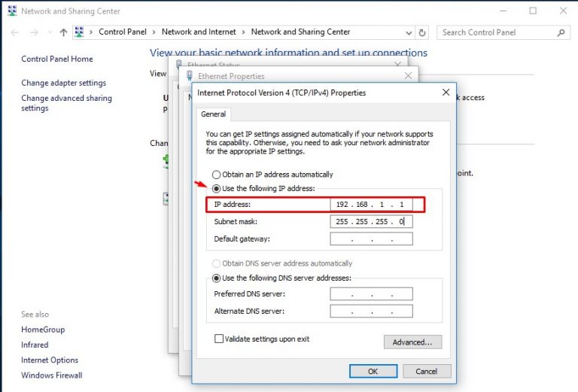
Task: Select Obtain DNS server address automatically
Action: pos(217,263)
